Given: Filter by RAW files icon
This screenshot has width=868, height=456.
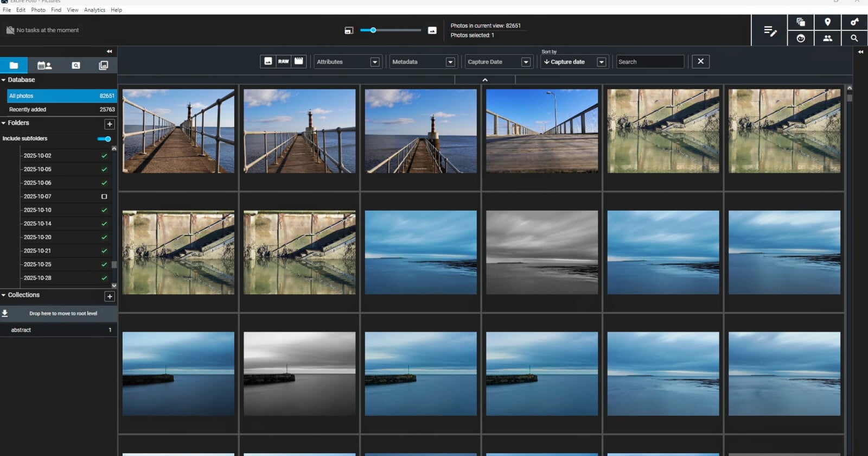Looking at the screenshot, I should point(283,61).
